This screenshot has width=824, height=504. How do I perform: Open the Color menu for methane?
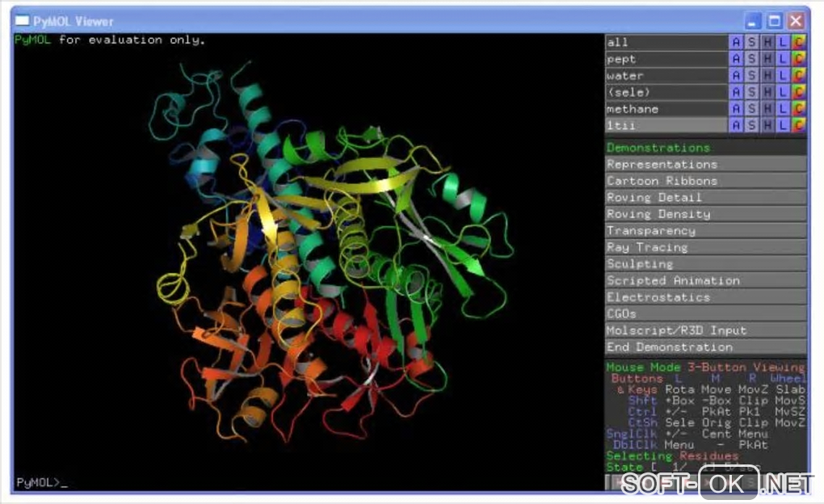[x=799, y=109]
